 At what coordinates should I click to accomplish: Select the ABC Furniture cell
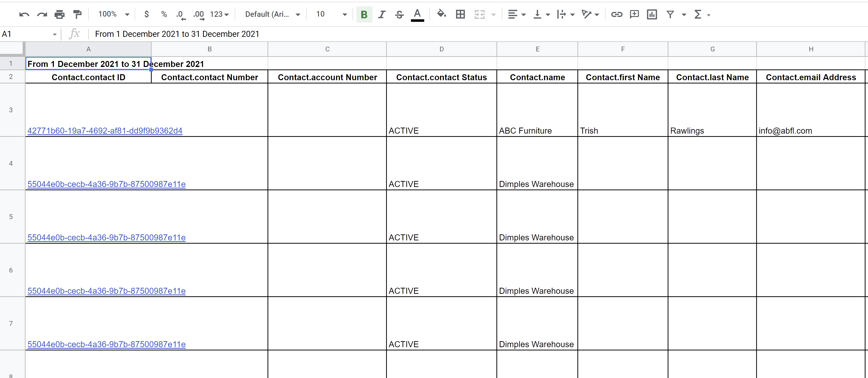tap(538, 110)
